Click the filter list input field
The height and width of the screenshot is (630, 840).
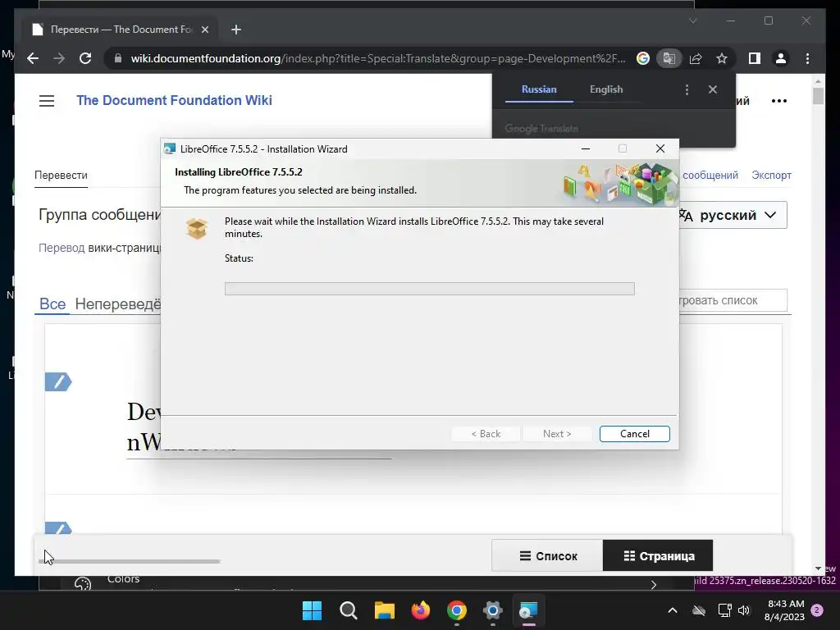pyautogui.click(x=733, y=300)
